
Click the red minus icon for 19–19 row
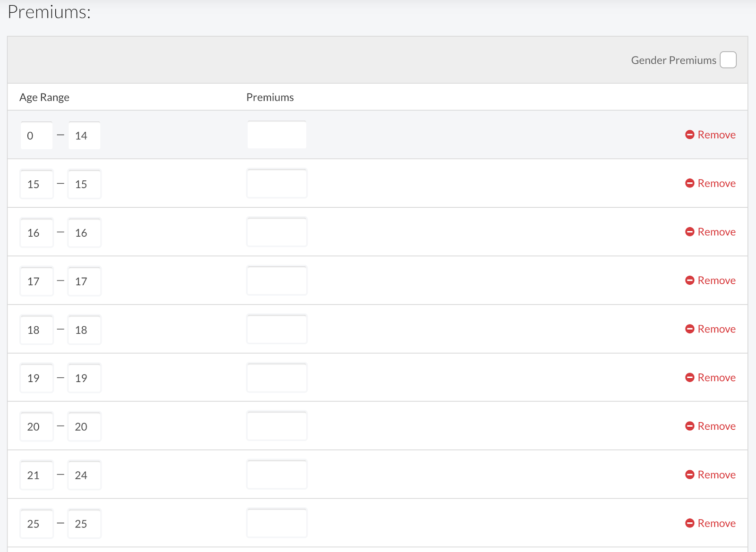(689, 378)
